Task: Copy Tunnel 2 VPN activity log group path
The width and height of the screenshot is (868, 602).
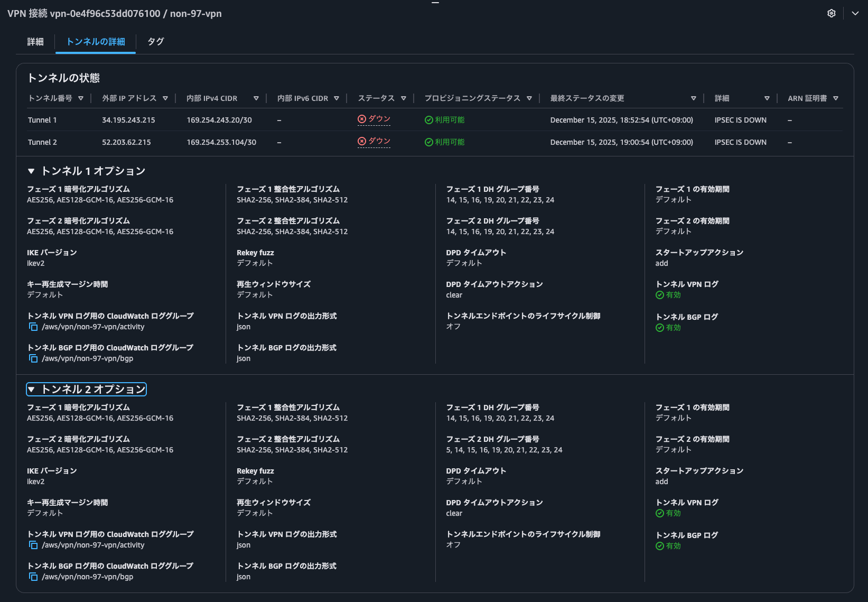Action: 33,545
